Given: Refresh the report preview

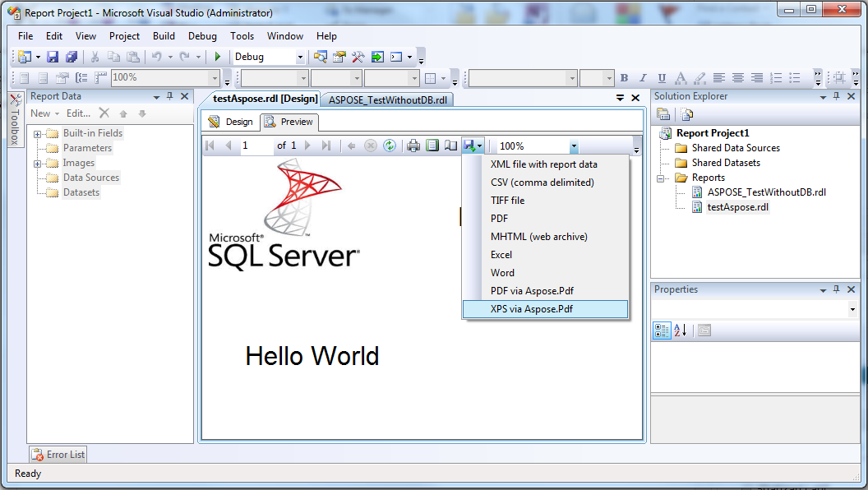Looking at the screenshot, I should [390, 146].
